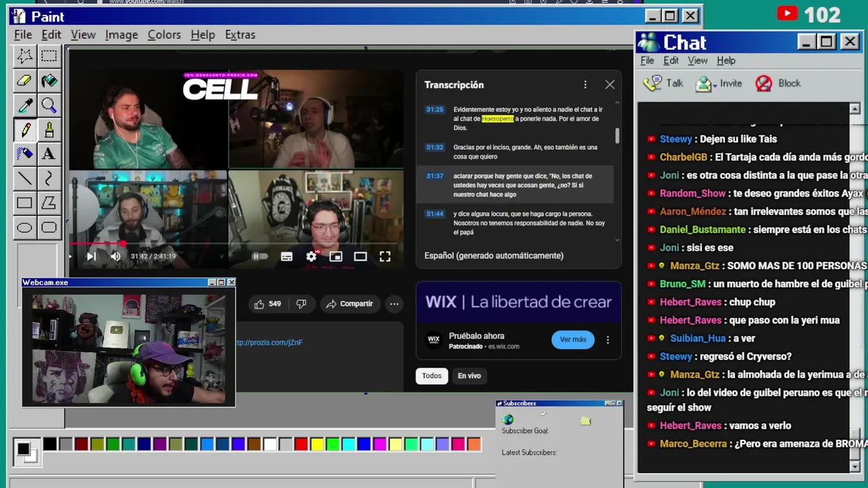Choose the Rectangle shape tool
Screen dimensions: 868x488
(x=24, y=203)
